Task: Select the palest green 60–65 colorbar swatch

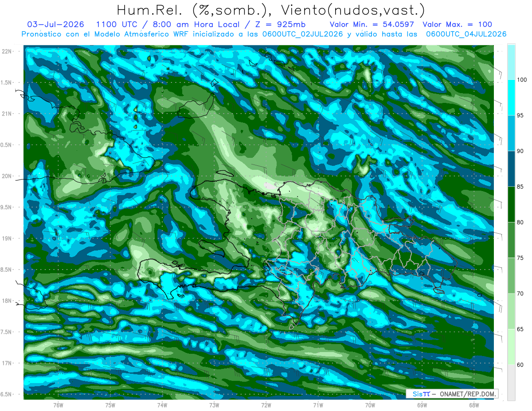Action: [511, 347]
